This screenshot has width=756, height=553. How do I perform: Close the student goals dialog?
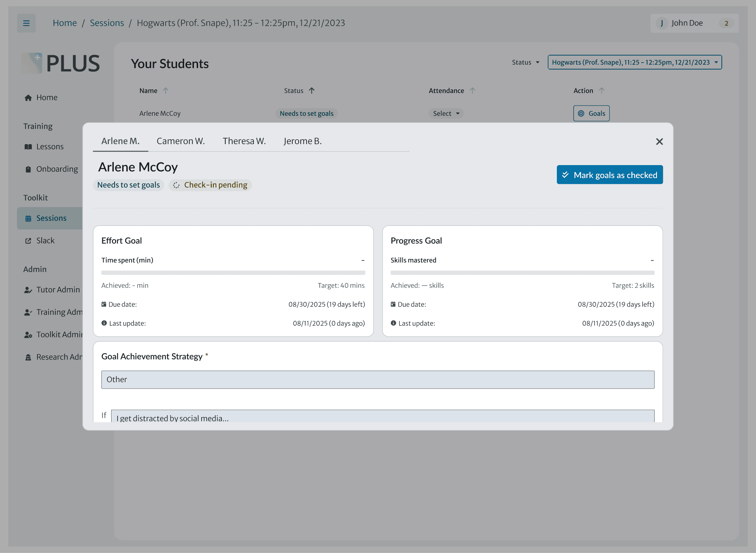659,142
